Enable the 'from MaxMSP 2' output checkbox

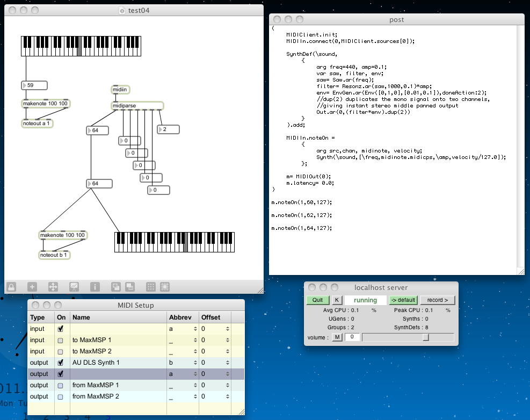[60, 396]
